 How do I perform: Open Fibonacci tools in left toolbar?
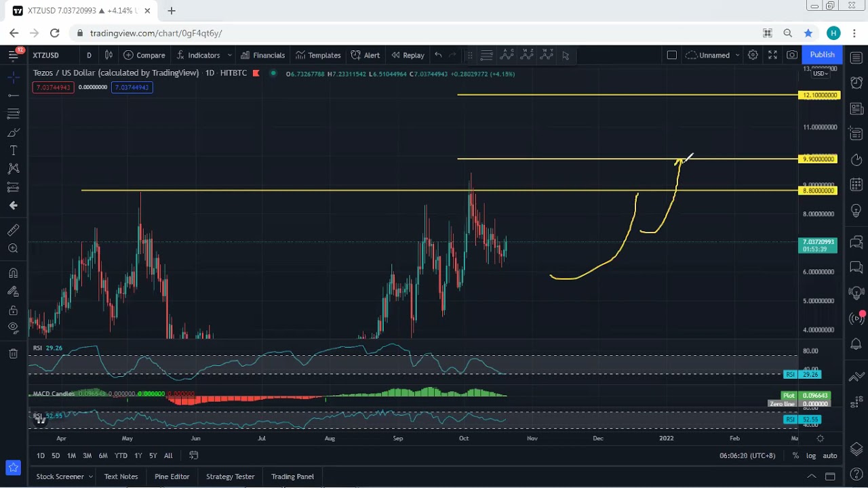[x=13, y=114]
